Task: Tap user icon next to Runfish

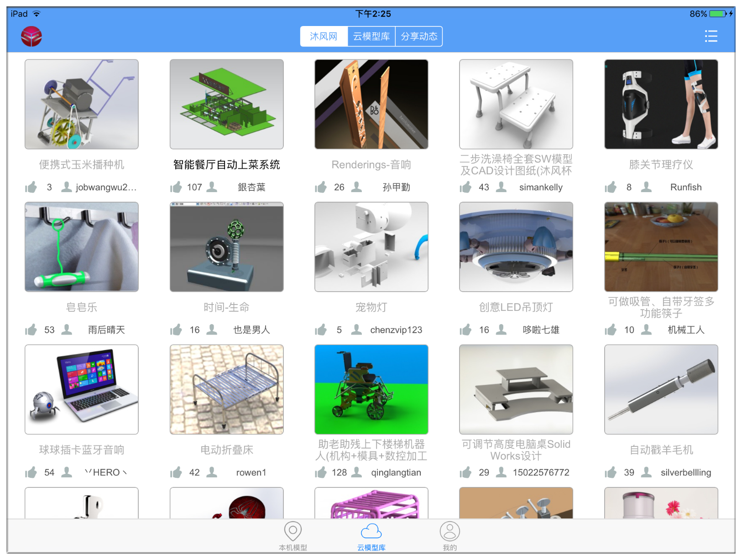Action: (x=646, y=187)
